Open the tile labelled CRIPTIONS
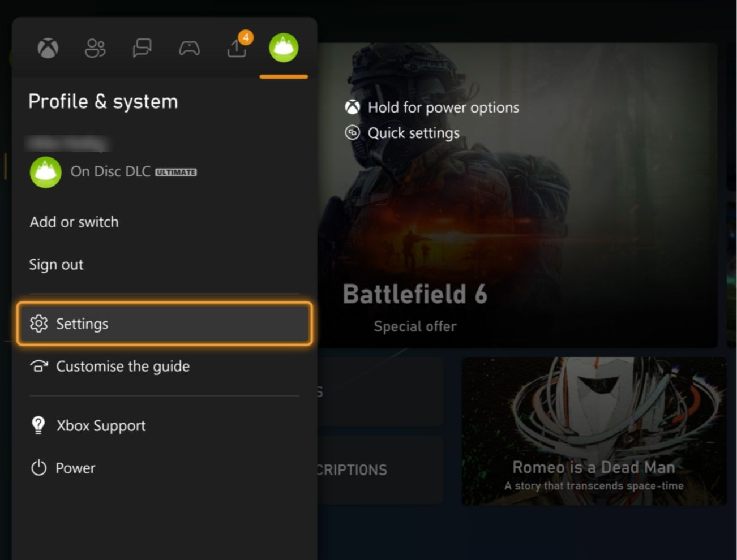This screenshot has width=737, height=560. [380, 469]
